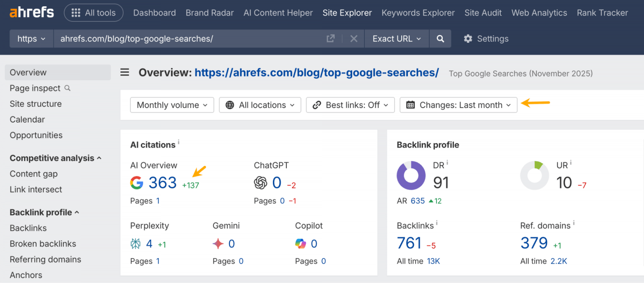Viewport: 644px width, 283px height.
Task: Open ChatGPT 0 citations value
Action: click(277, 183)
